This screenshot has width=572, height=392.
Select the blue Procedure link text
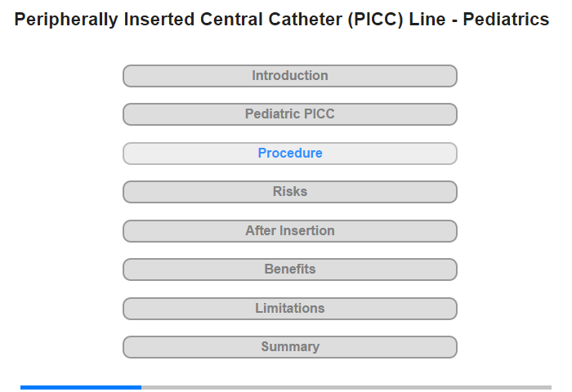click(x=290, y=154)
